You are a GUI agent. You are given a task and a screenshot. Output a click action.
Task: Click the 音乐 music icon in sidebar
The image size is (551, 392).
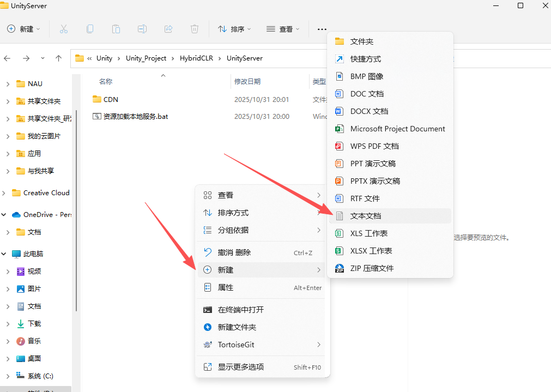20,341
